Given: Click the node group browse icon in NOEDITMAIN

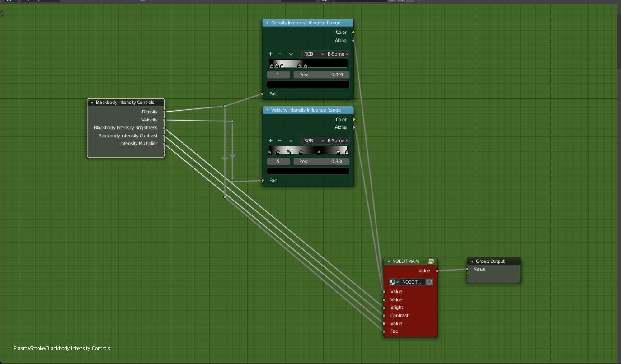Looking at the screenshot, I should pos(393,282).
